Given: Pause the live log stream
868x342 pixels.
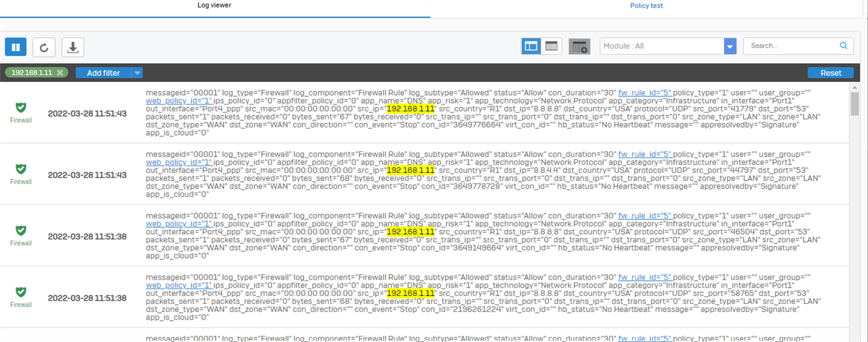Looking at the screenshot, I should pos(16,47).
